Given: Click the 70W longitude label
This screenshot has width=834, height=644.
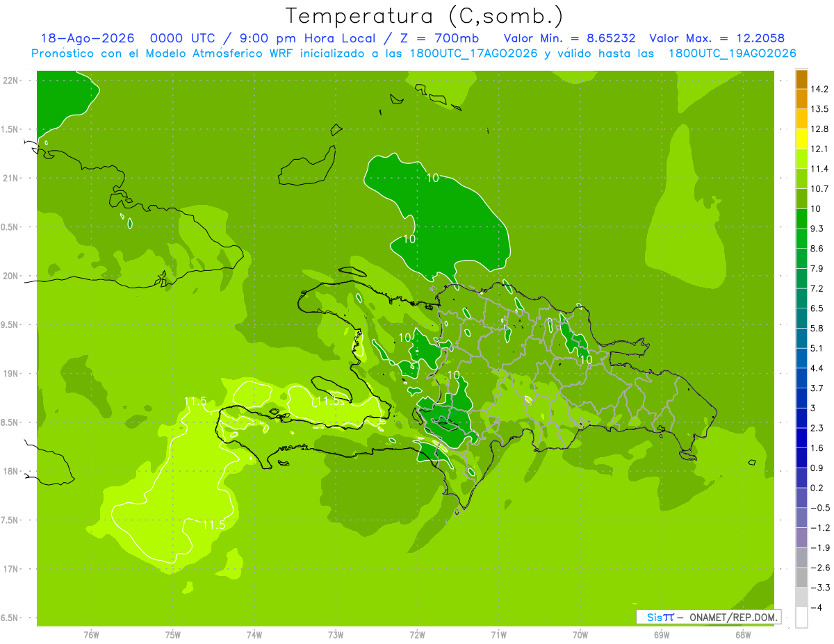Looking at the screenshot, I should [580, 635].
